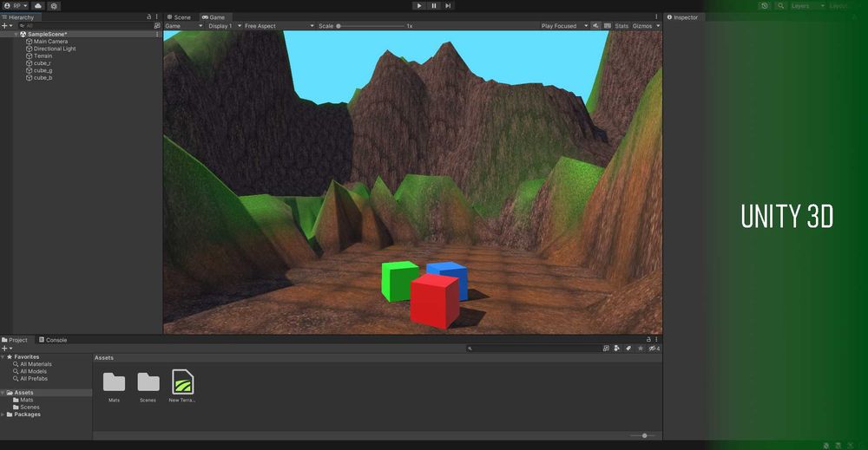Image resolution: width=868 pixels, height=450 pixels.
Task: Open the RP account dropdown
Action: [x=16, y=5]
